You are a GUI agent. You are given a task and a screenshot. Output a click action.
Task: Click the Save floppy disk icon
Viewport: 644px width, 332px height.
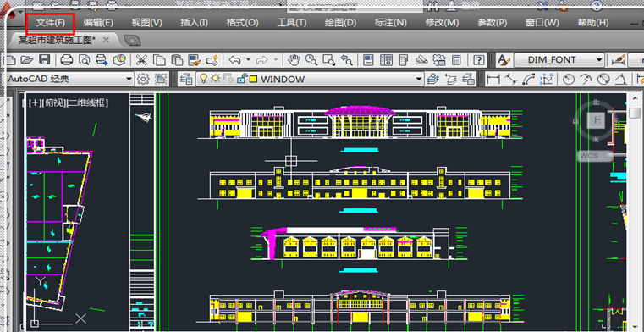pos(44,60)
